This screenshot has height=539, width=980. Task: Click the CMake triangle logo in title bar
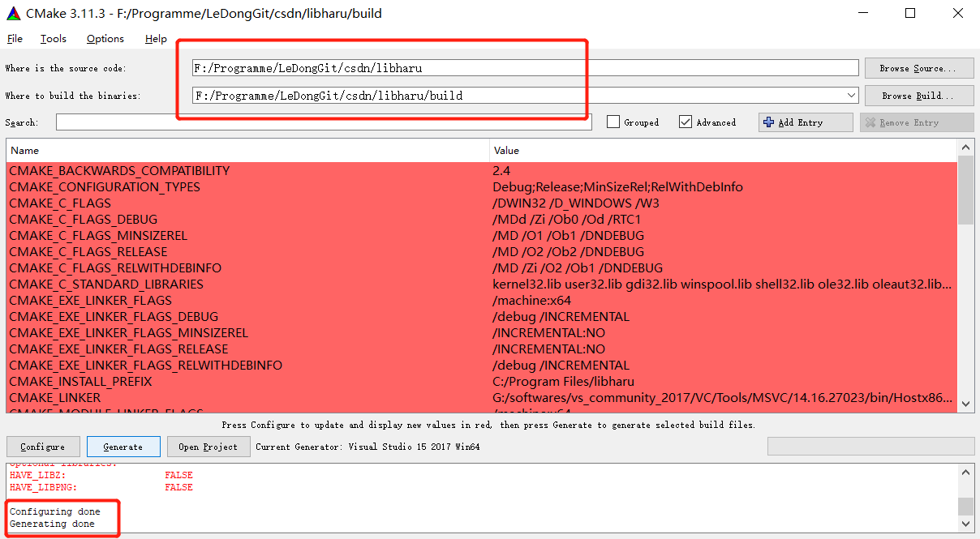(x=14, y=13)
